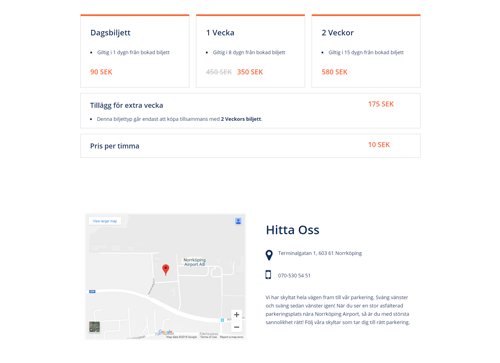The width and height of the screenshot is (500, 363).
Task: Zoom out on the map
Action: pos(237,327)
